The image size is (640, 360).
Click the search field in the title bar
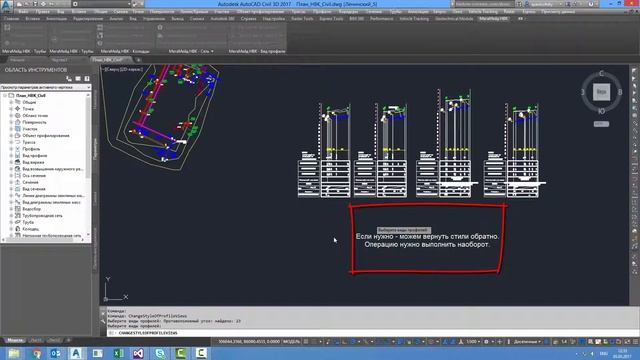click(484, 4)
